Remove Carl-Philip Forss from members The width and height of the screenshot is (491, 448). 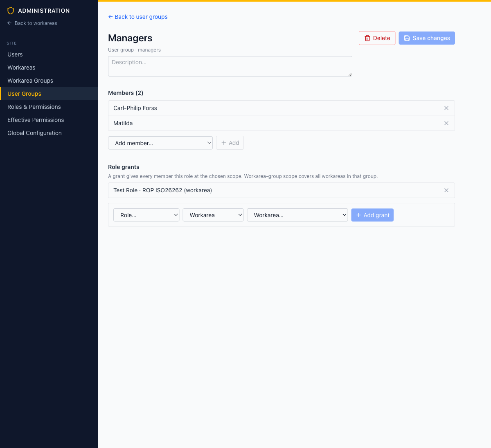[x=446, y=108]
